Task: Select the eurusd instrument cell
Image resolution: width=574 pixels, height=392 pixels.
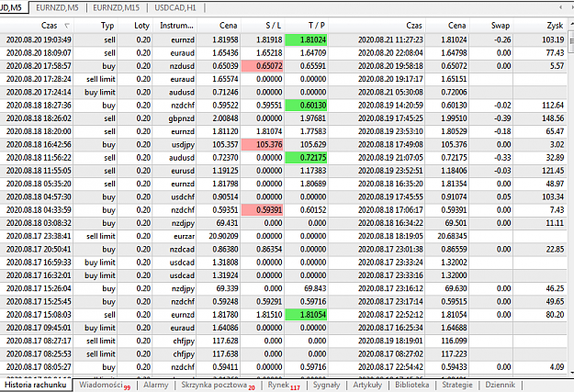Action: point(183,171)
